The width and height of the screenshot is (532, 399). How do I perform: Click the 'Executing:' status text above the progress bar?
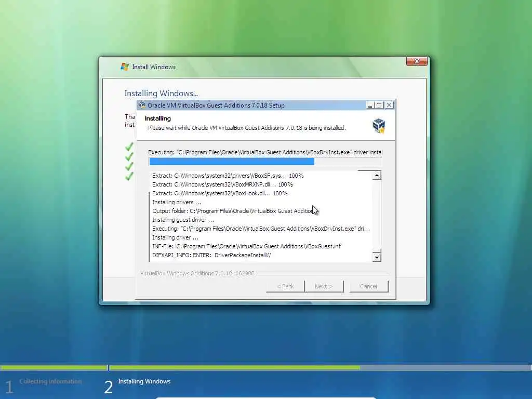(265, 152)
